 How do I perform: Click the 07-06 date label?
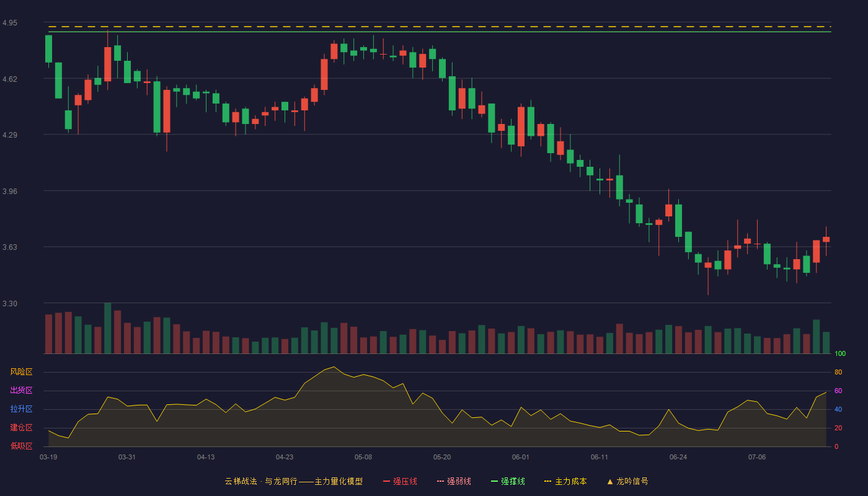click(757, 457)
